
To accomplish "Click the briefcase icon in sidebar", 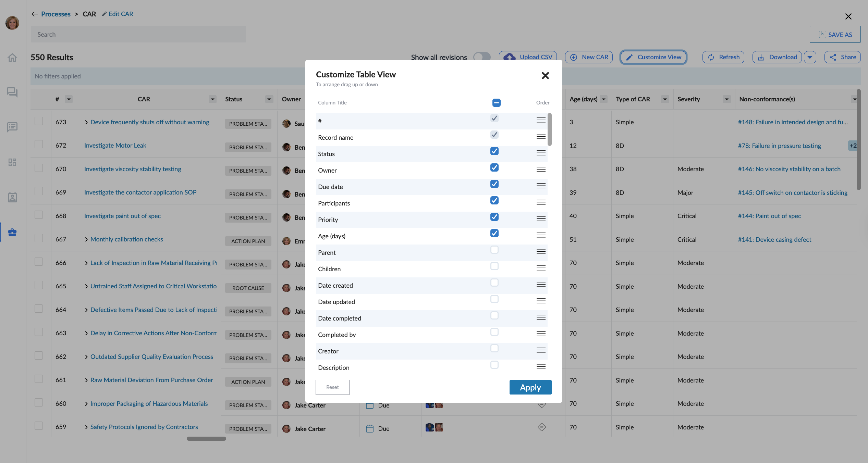I will click(x=12, y=232).
